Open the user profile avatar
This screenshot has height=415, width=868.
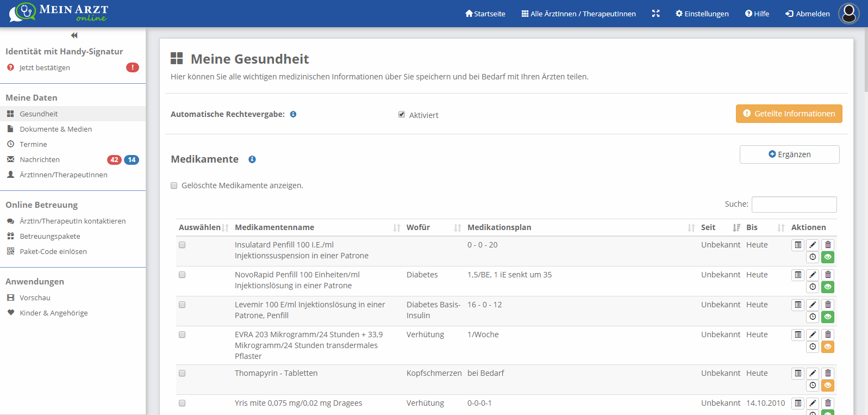tap(848, 14)
